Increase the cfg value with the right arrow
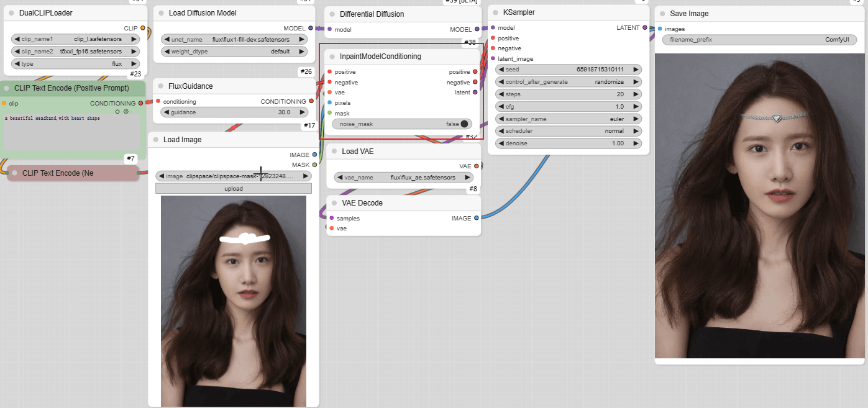The height and width of the screenshot is (408, 868). (636, 106)
